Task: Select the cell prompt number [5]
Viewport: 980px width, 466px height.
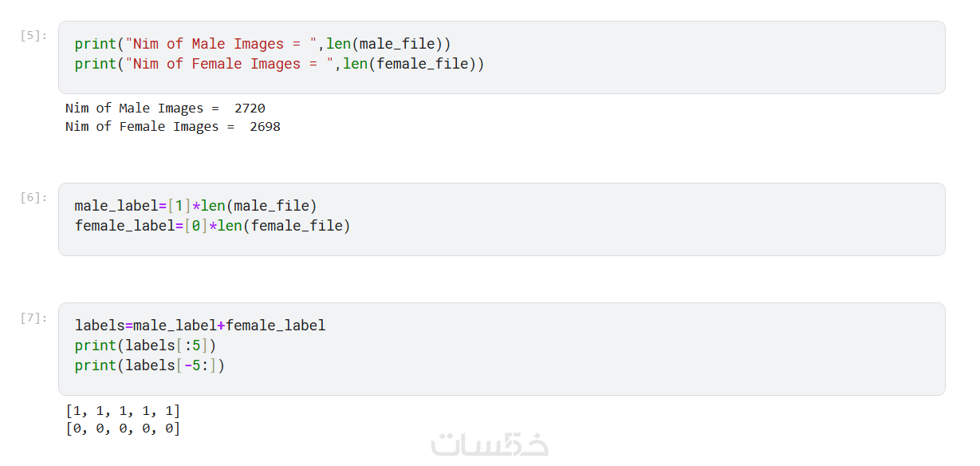Action: click(34, 35)
